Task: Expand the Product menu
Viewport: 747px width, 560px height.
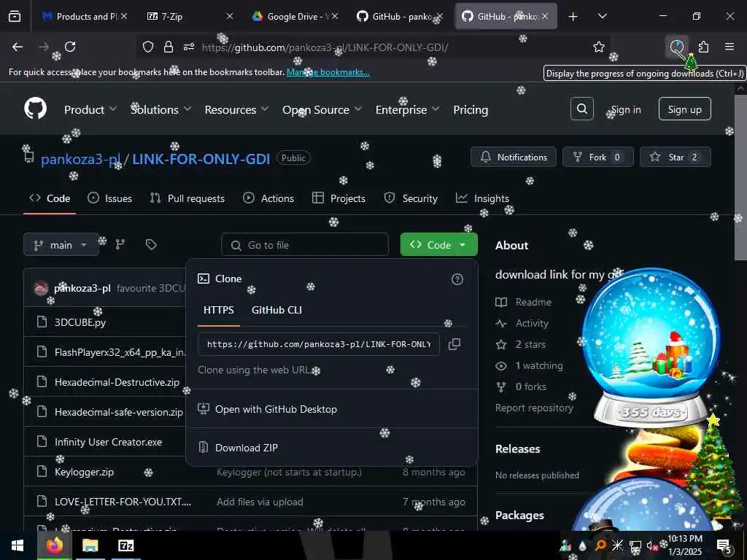Action: (90, 109)
